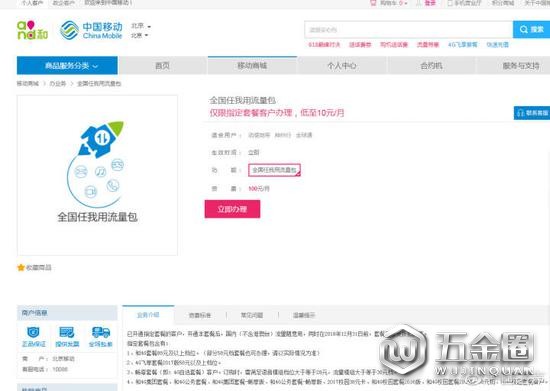
Task: Click the 4G飞享套餐 hot search link
Action: pos(463,45)
